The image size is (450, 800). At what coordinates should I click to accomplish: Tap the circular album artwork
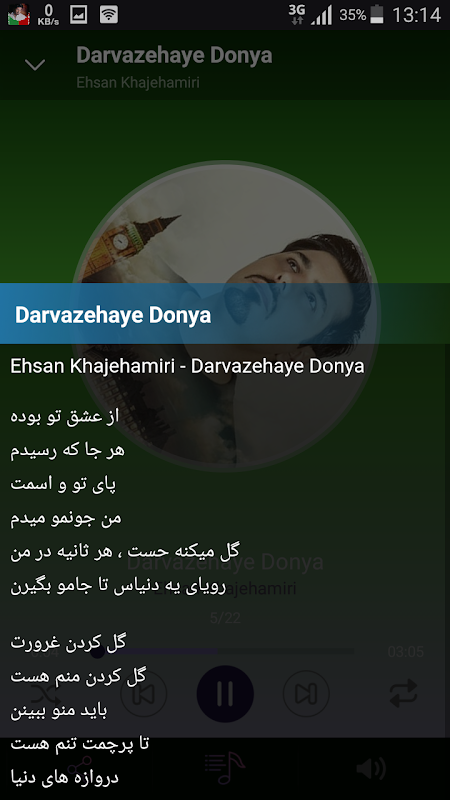pos(225,315)
